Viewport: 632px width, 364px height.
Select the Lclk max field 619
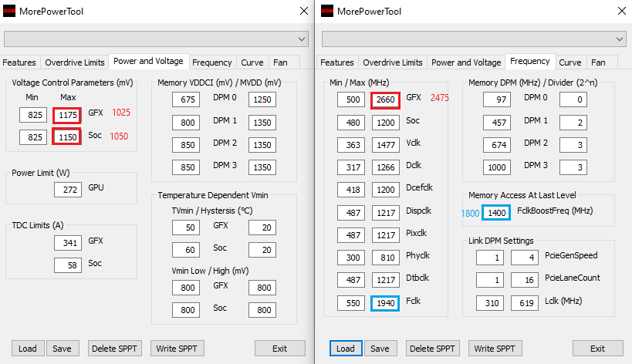(x=525, y=303)
